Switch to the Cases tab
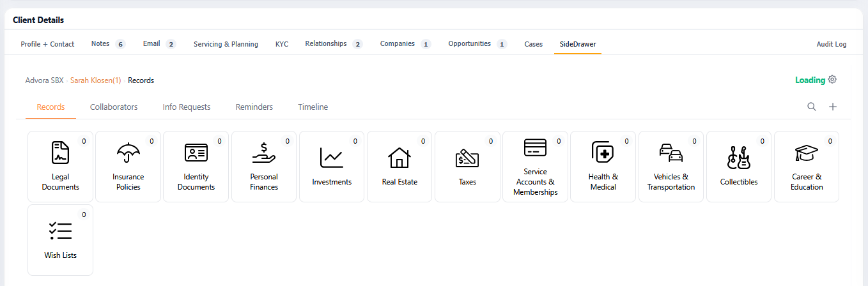 coord(533,44)
